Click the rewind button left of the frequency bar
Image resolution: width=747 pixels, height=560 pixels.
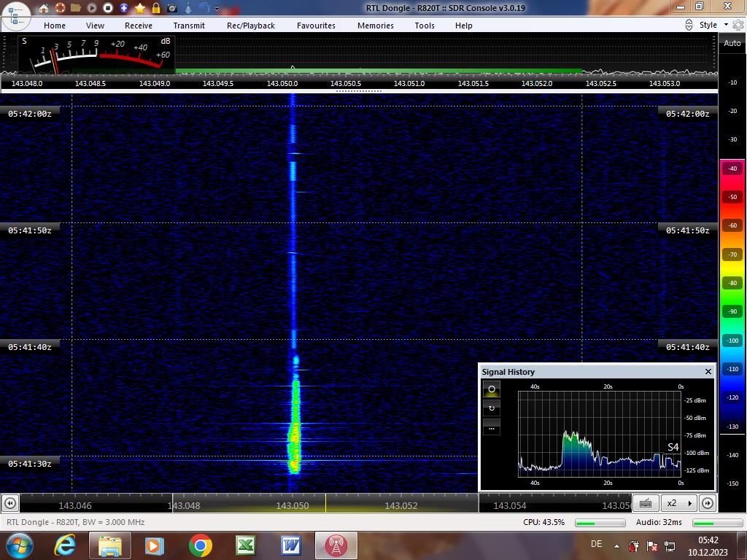pyautogui.click(x=10, y=503)
